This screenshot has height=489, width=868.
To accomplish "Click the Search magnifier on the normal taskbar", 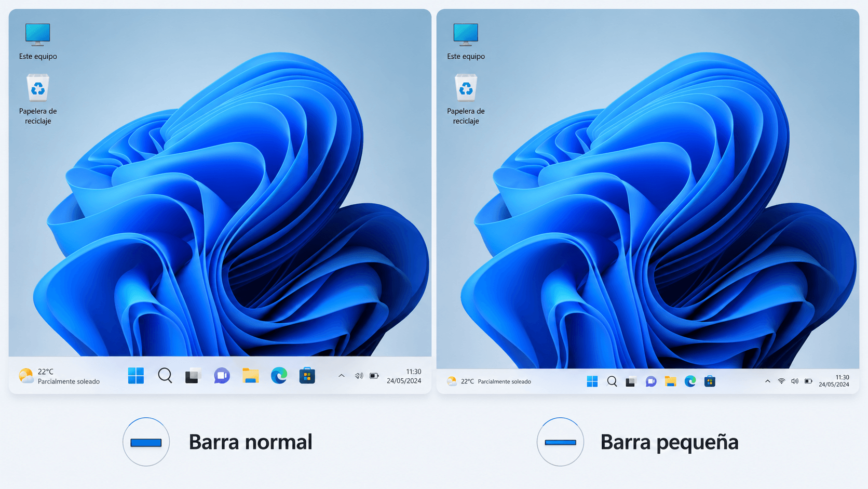I will pyautogui.click(x=165, y=376).
